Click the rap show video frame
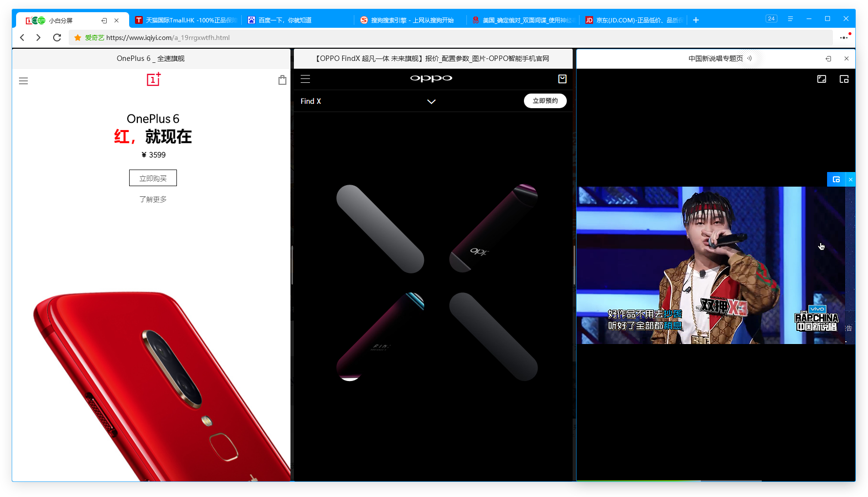The image size is (868, 497). (x=715, y=265)
